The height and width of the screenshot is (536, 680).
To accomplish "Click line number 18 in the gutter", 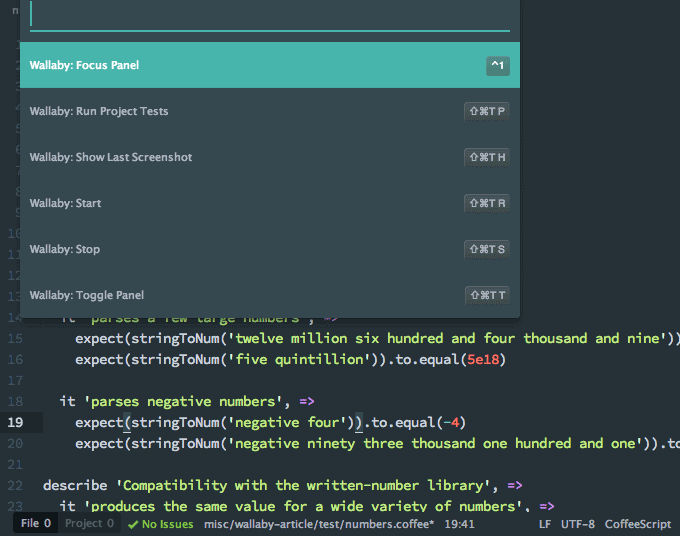I will pyautogui.click(x=16, y=402).
